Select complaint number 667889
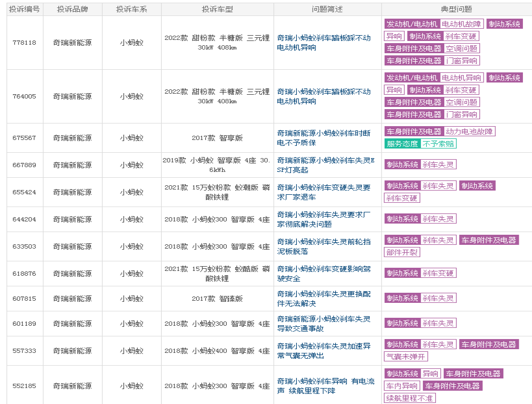 tap(24, 165)
